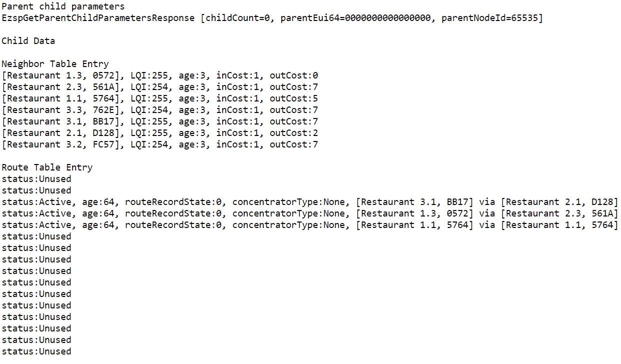
Task: Click the parentNodeId=65535 value
Action: pos(489,18)
